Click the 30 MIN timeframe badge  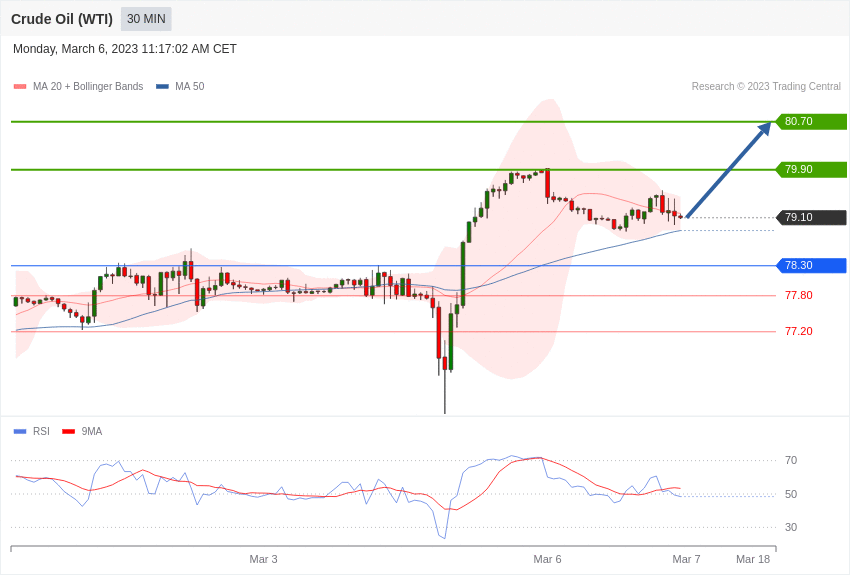(x=146, y=19)
